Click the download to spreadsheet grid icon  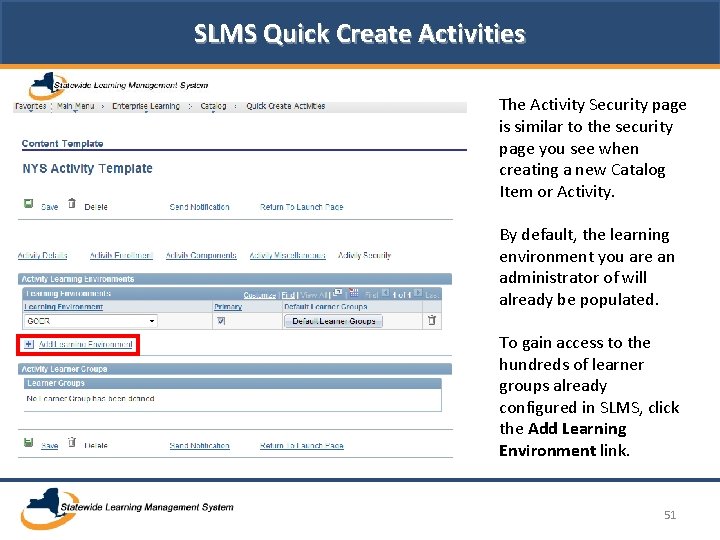[x=354, y=292]
